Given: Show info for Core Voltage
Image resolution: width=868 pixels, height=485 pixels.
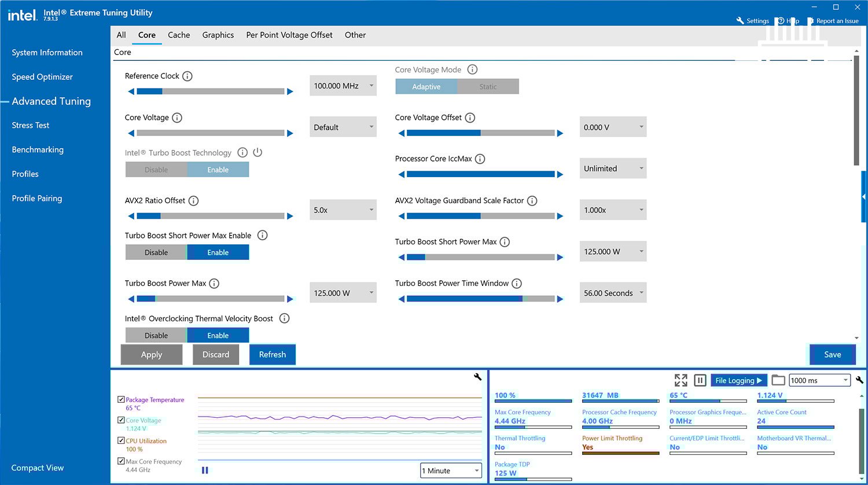Looking at the screenshot, I should pyautogui.click(x=177, y=117).
